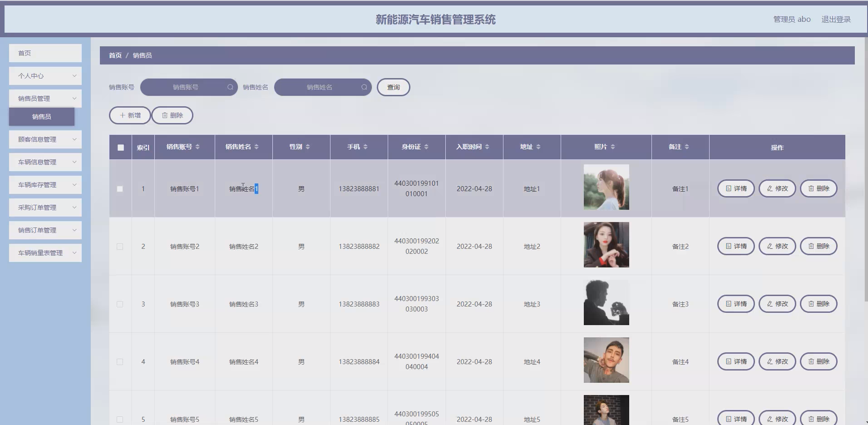
Task: Select 销售员 submenu item
Action: click(42, 117)
